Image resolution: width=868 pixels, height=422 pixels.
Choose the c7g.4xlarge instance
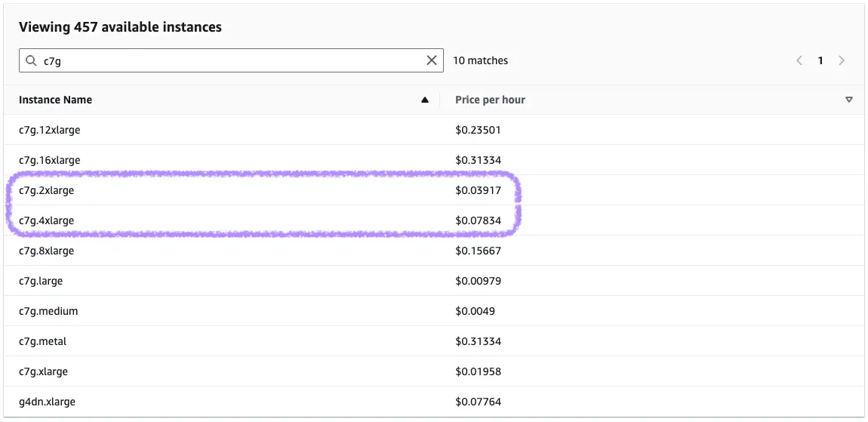pos(47,220)
